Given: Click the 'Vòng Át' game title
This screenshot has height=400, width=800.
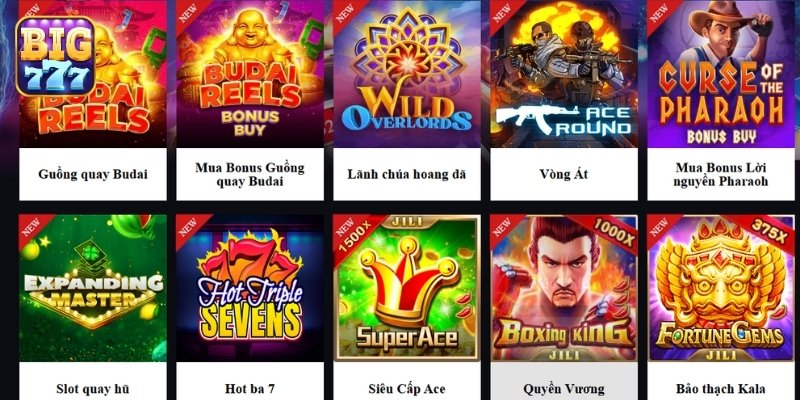Looking at the screenshot, I should click(x=564, y=174).
